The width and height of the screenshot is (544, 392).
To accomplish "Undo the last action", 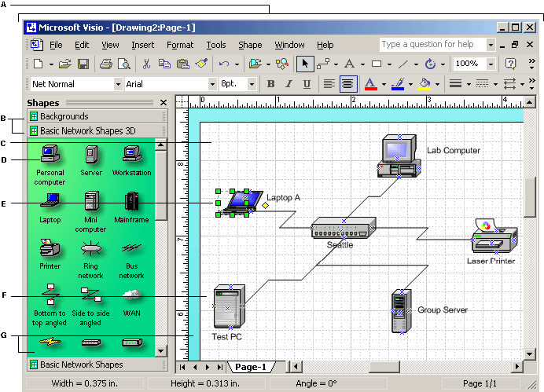I will [224, 64].
